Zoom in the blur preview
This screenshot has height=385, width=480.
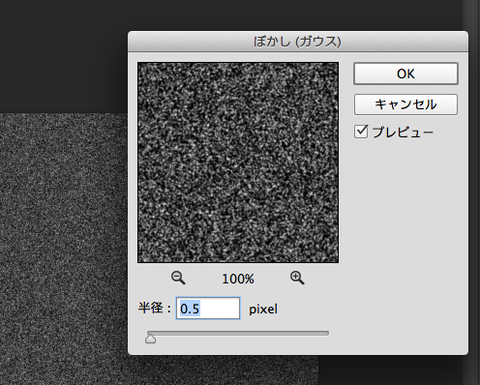[297, 278]
